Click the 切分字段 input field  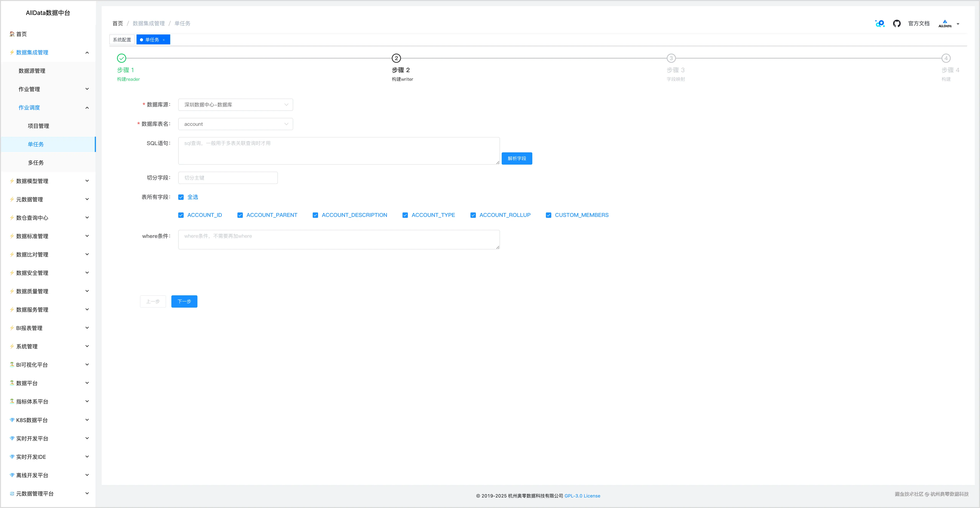pos(228,178)
